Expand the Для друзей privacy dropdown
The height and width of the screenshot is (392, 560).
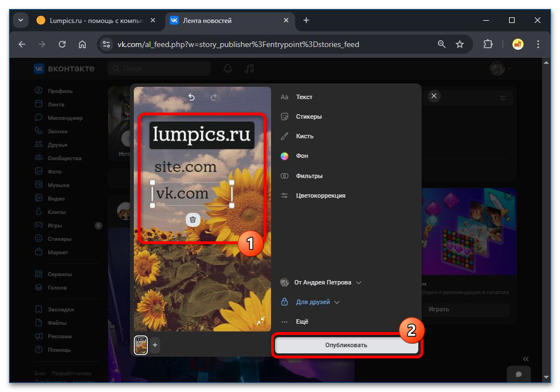(310, 302)
